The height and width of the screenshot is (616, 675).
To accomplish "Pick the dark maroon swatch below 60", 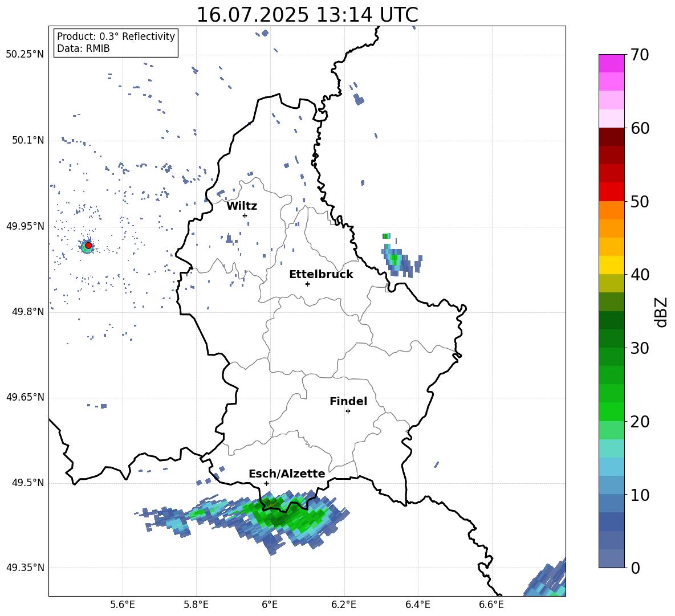I will click(611, 137).
